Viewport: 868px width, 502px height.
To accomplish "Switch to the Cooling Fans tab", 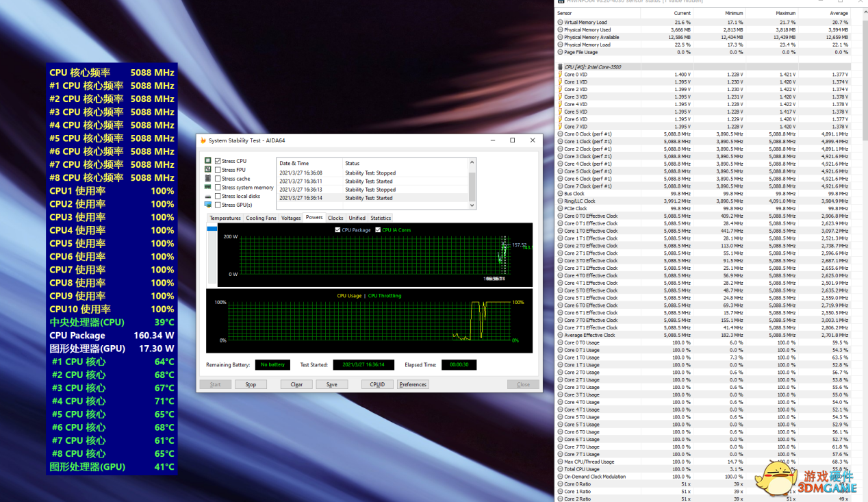I will (261, 218).
